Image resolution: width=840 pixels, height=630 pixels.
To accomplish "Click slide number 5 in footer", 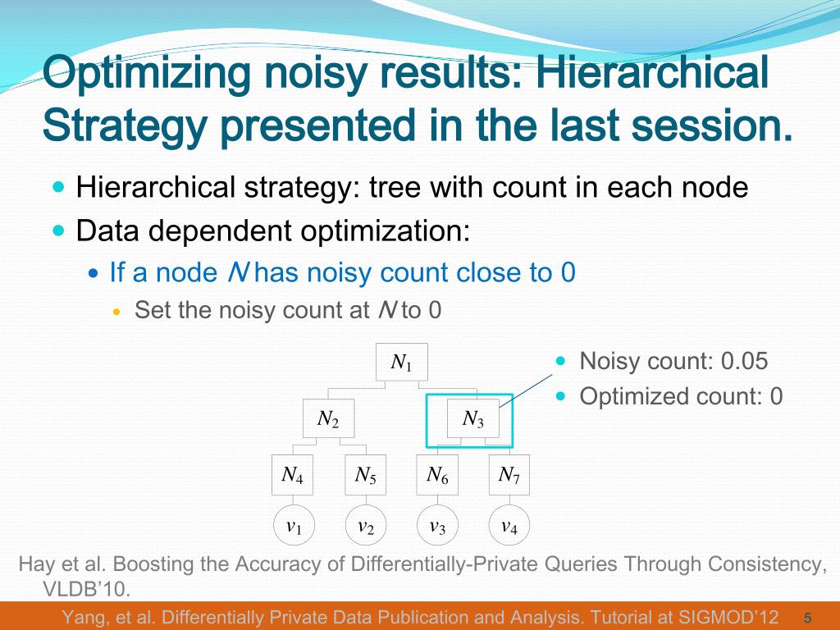I will click(x=808, y=619).
